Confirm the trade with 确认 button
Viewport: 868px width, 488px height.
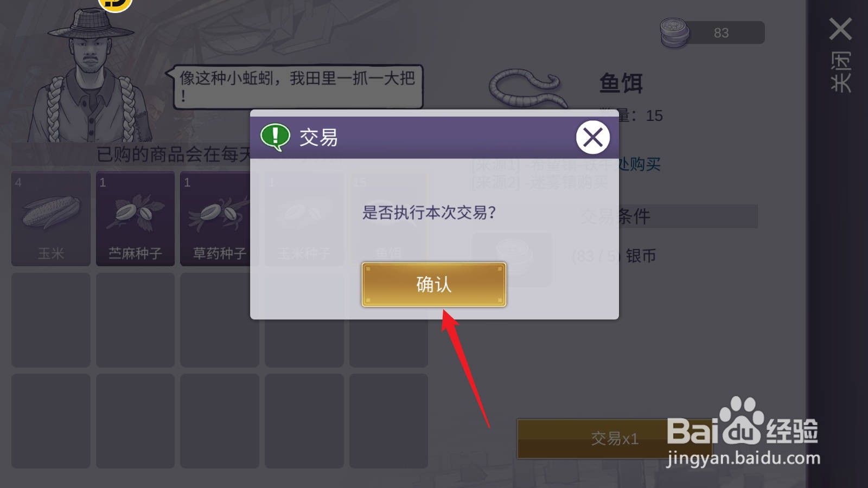tap(434, 285)
